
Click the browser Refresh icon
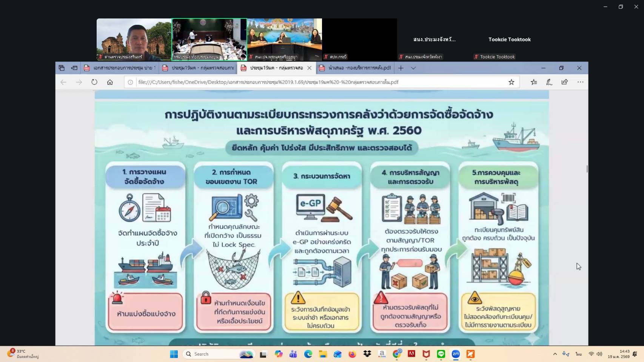pyautogui.click(x=94, y=82)
